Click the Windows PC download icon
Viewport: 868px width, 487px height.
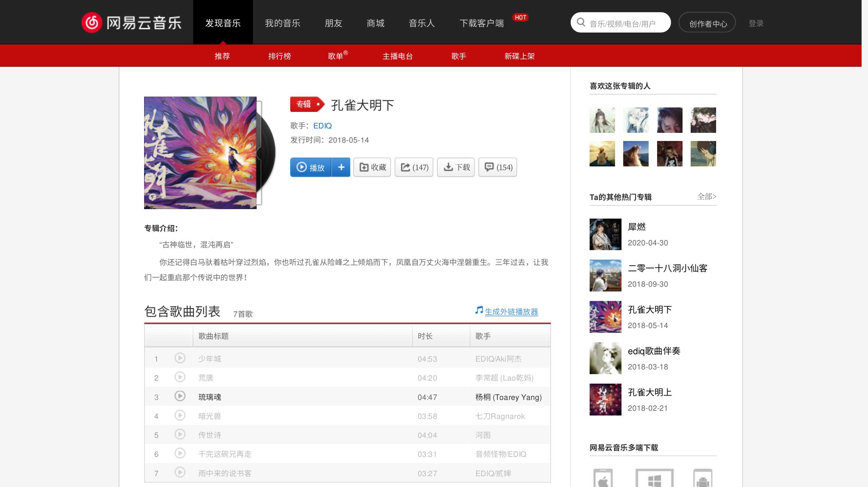coord(654,479)
